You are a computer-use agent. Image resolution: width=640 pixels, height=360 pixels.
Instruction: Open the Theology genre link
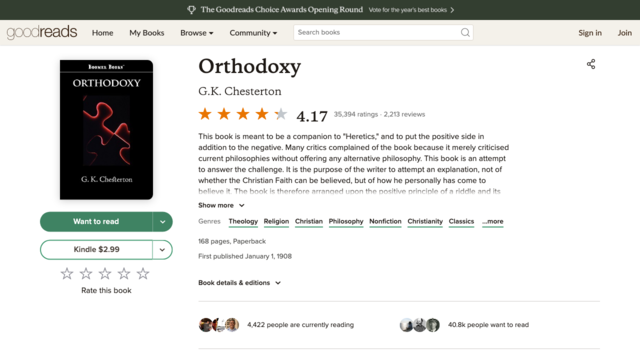point(243,221)
